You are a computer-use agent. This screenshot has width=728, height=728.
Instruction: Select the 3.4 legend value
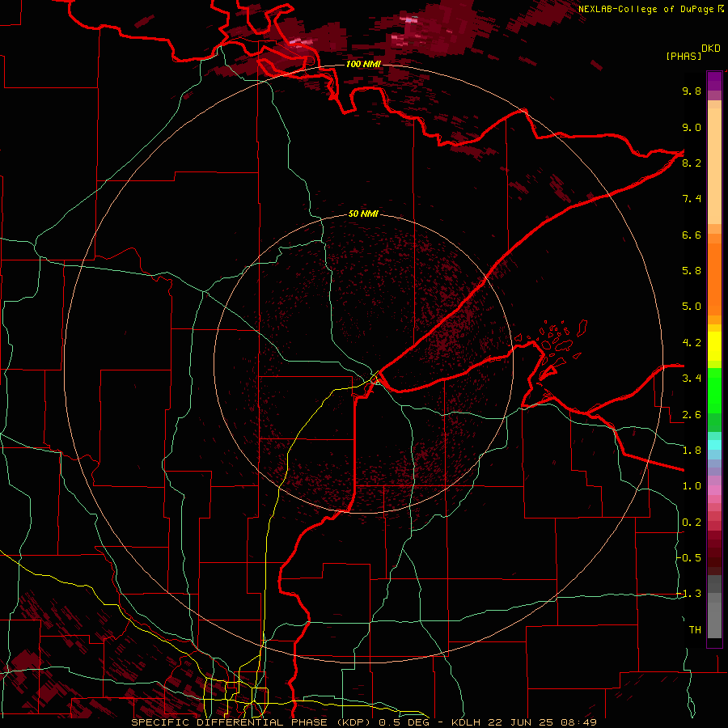(x=692, y=379)
